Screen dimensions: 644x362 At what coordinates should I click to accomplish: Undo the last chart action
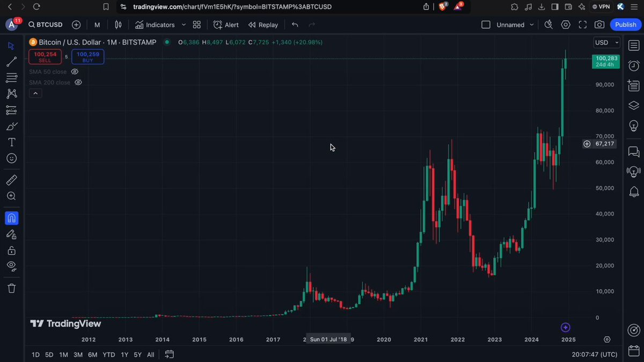pyautogui.click(x=295, y=25)
